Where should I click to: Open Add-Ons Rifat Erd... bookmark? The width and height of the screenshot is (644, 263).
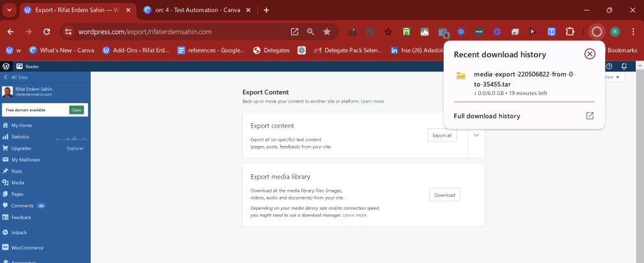click(136, 50)
